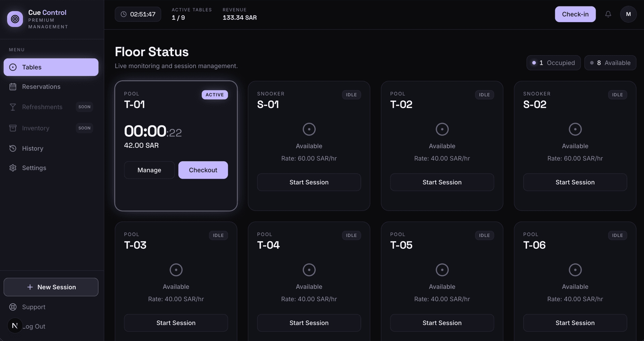Click the clock icon in timer
The width and height of the screenshot is (644, 341).
[x=124, y=14]
